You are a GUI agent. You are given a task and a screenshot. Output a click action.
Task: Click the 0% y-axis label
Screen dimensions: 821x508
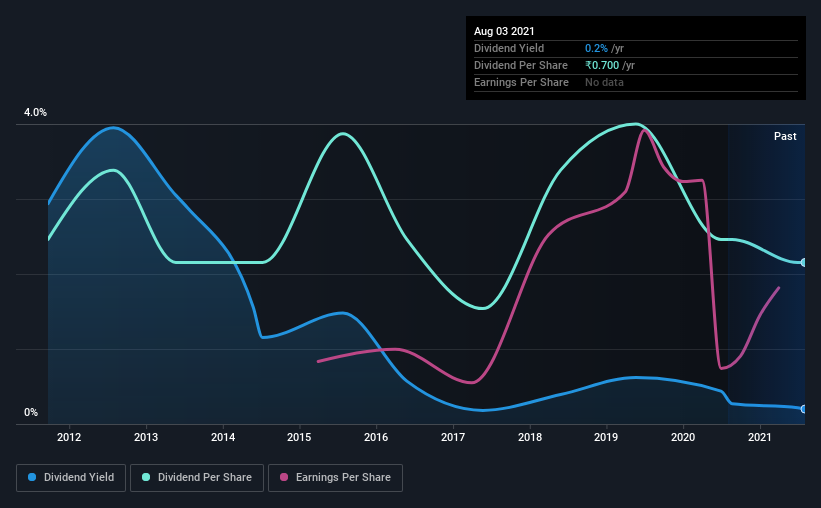point(31,413)
